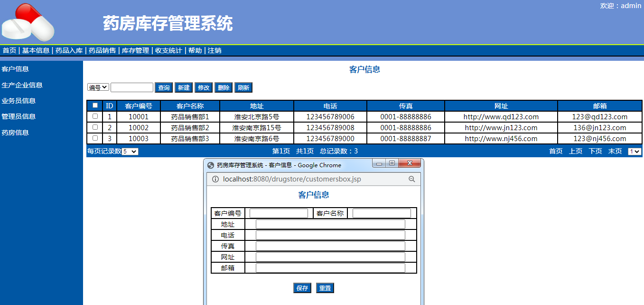Open the page number dropdown at right

634,152
